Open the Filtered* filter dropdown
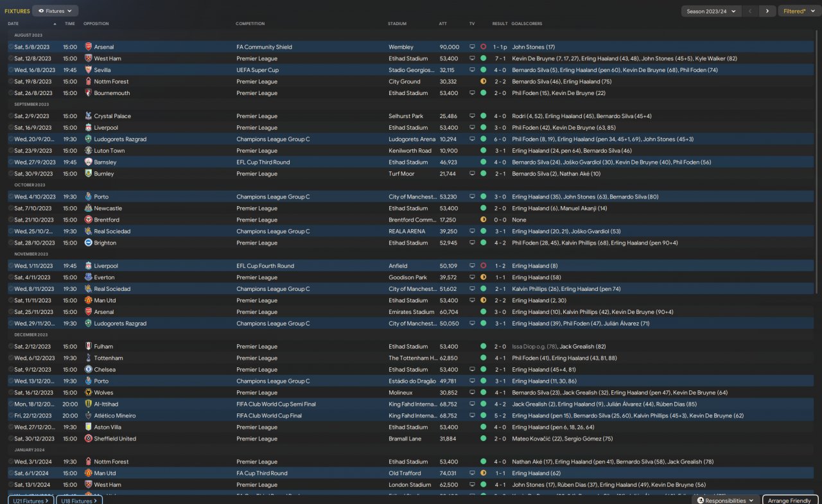 coord(798,11)
